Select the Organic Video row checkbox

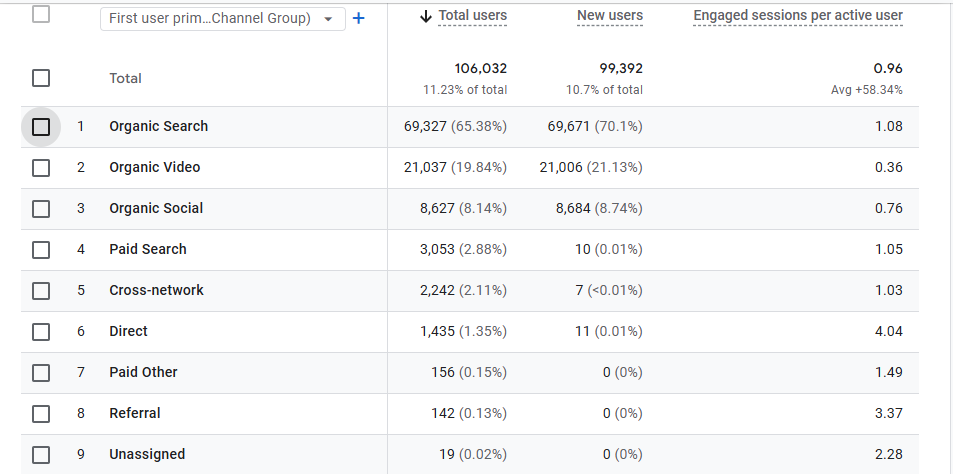41,168
